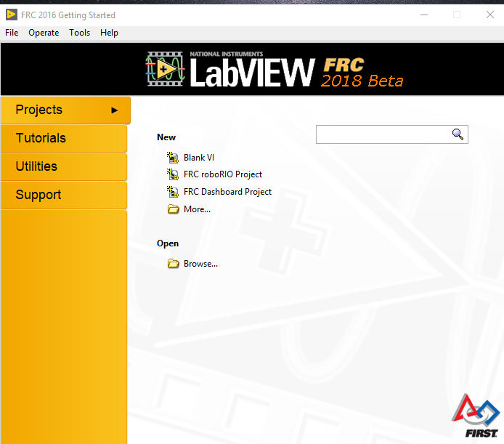
Task: Click the Blank VI icon
Action: coord(173,158)
